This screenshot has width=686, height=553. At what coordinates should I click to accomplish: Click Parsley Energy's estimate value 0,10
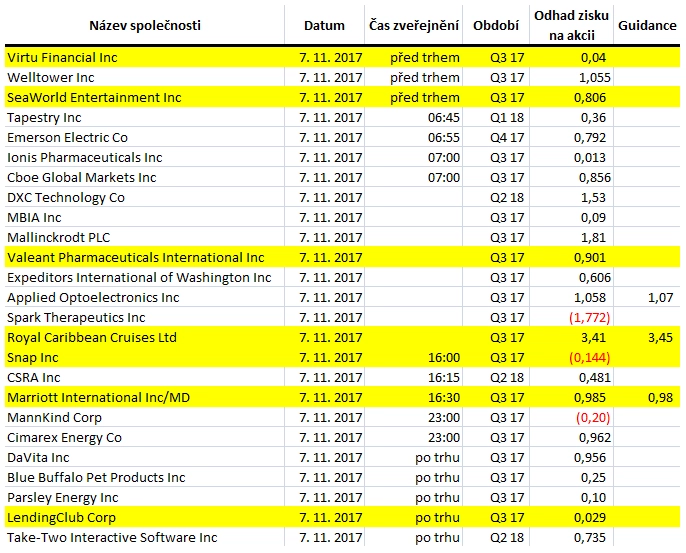[593, 498]
